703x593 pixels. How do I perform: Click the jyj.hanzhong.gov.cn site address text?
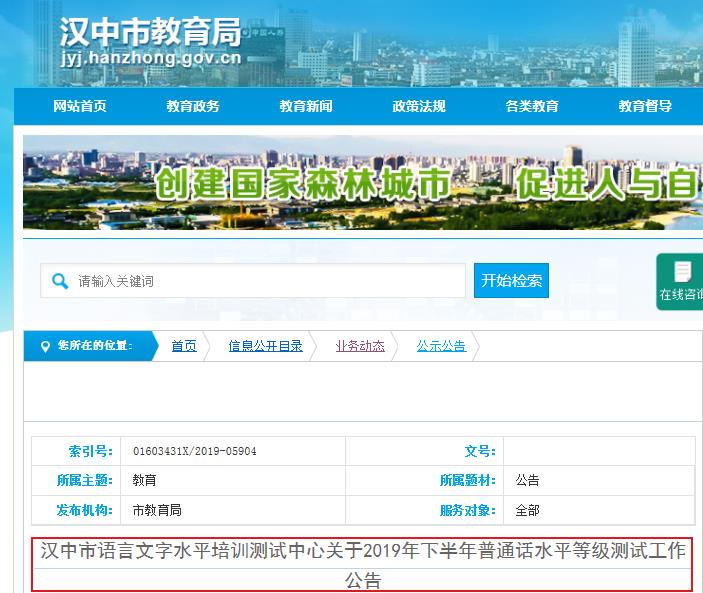point(150,58)
